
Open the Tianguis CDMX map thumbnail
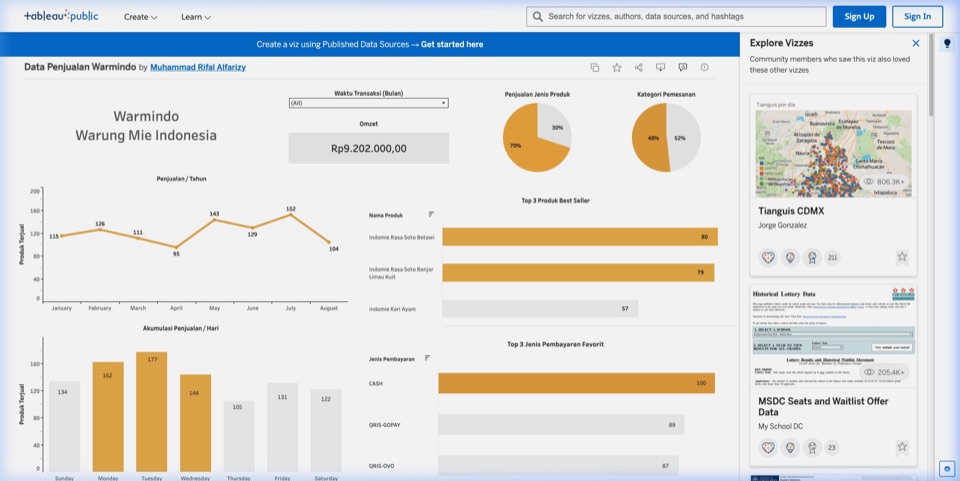[x=833, y=153]
